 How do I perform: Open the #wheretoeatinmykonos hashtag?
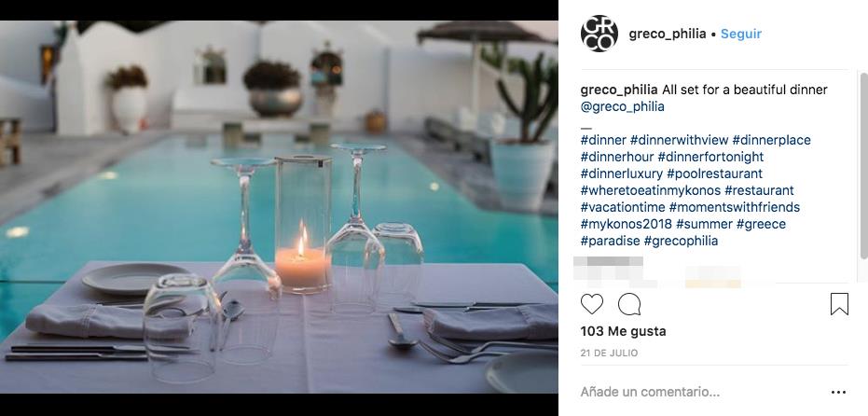(x=651, y=190)
